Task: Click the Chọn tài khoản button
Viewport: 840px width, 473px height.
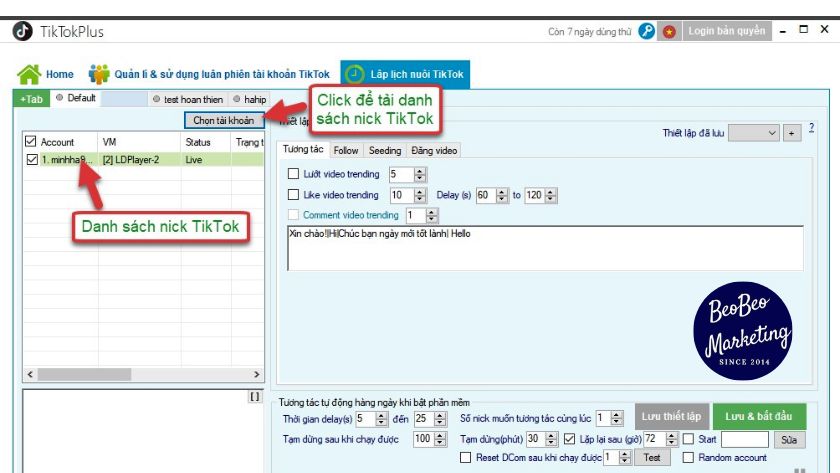Action: coord(223,121)
